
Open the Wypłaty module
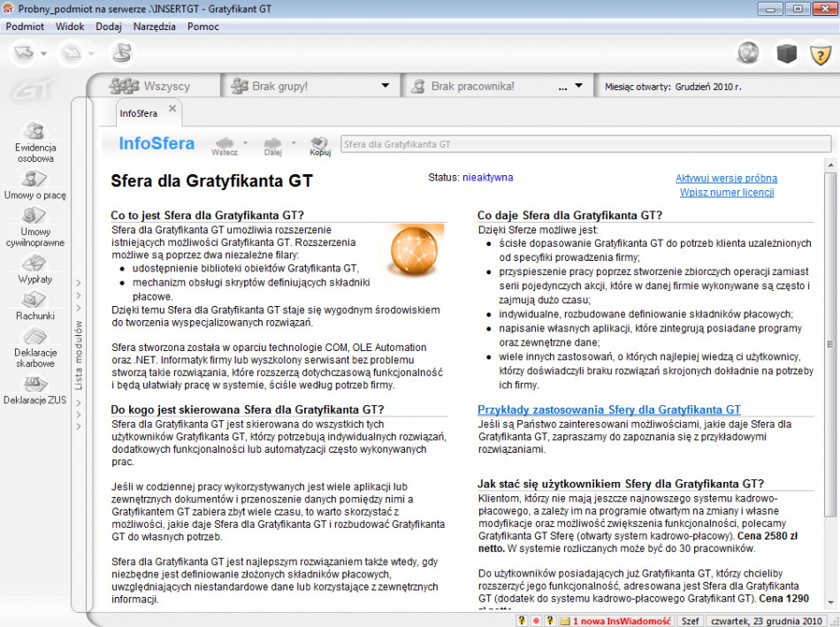[x=34, y=268]
